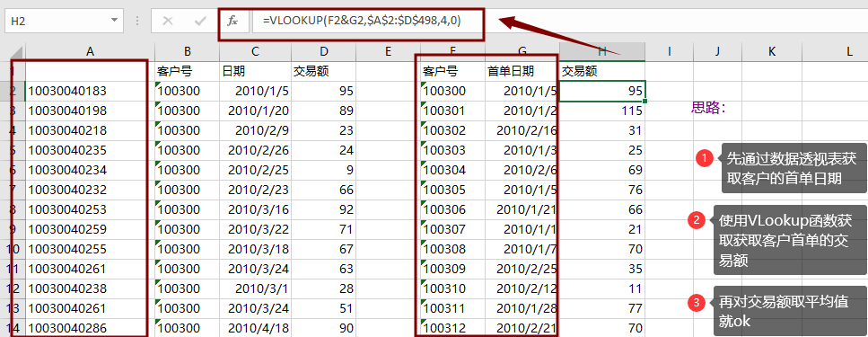Select column E header

coord(388,51)
